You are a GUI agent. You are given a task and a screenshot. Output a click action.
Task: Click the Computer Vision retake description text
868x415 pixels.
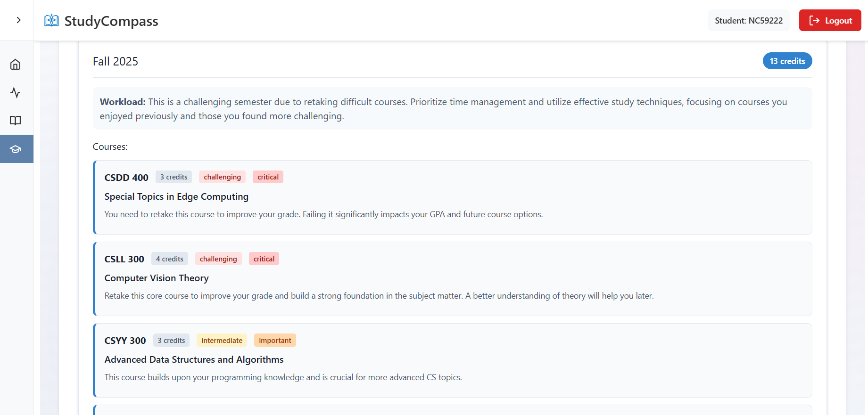pyautogui.click(x=379, y=296)
